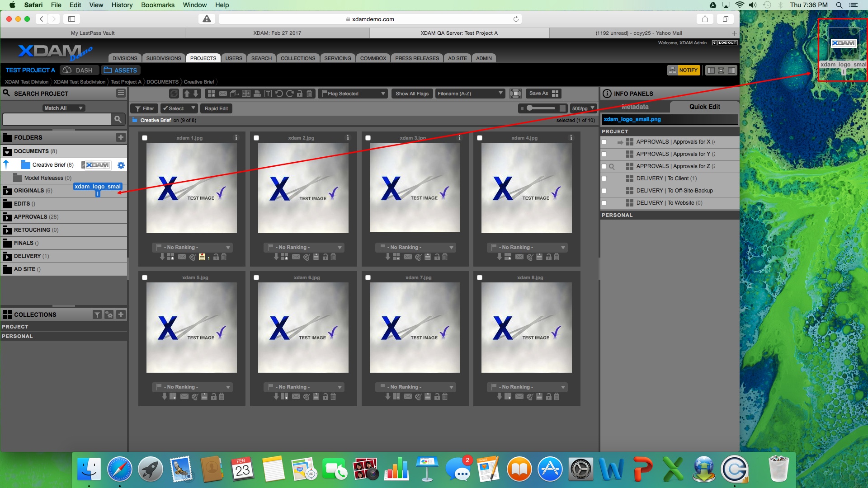
Task: Click the add folder plus icon
Action: pos(121,137)
